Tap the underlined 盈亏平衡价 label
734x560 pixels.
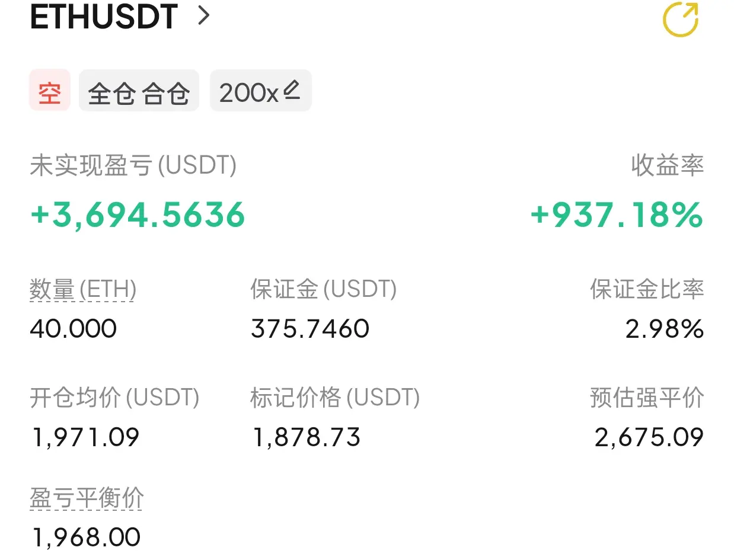click(x=87, y=498)
